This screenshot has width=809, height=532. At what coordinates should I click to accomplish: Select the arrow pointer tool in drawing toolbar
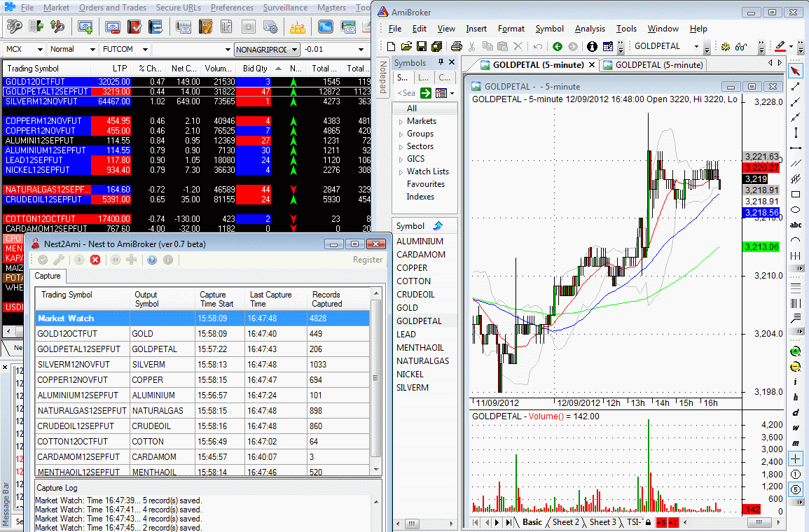(x=796, y=71)
